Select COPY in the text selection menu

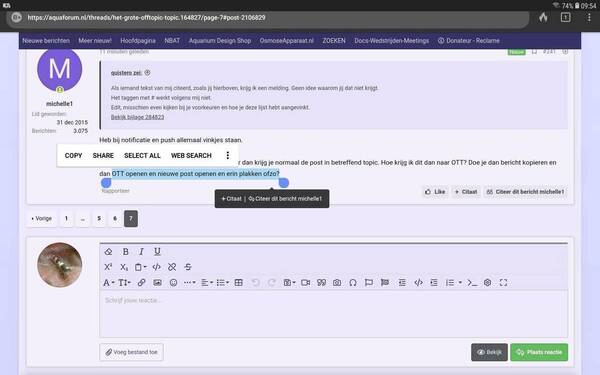pyautogui.click(x=73, y=155)
